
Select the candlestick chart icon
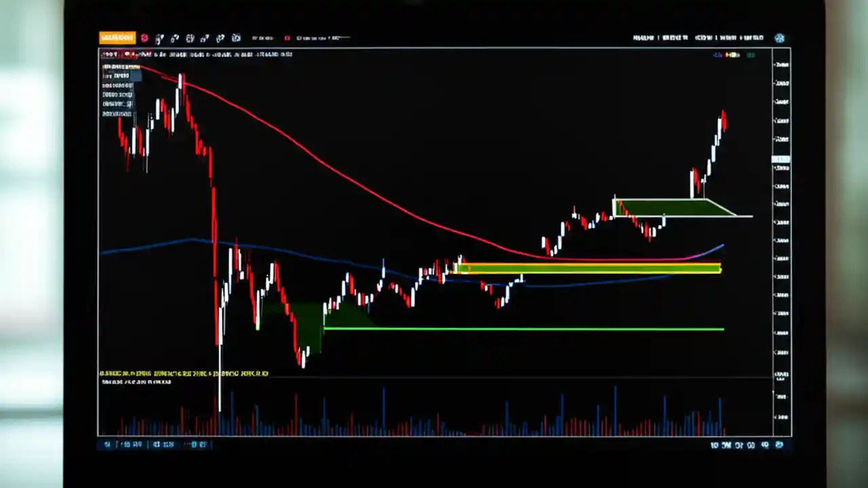click(190, 38)
